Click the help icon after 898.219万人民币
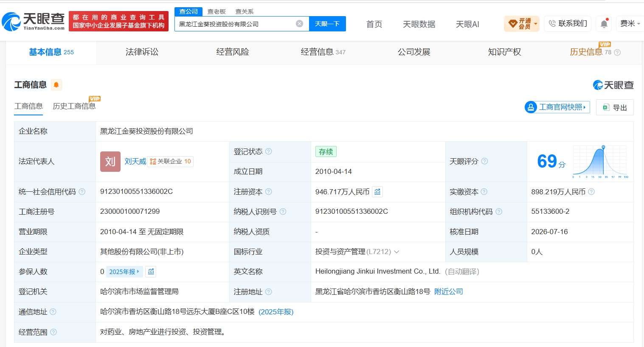This screenshot has width=644, height=347. point(591,192)
